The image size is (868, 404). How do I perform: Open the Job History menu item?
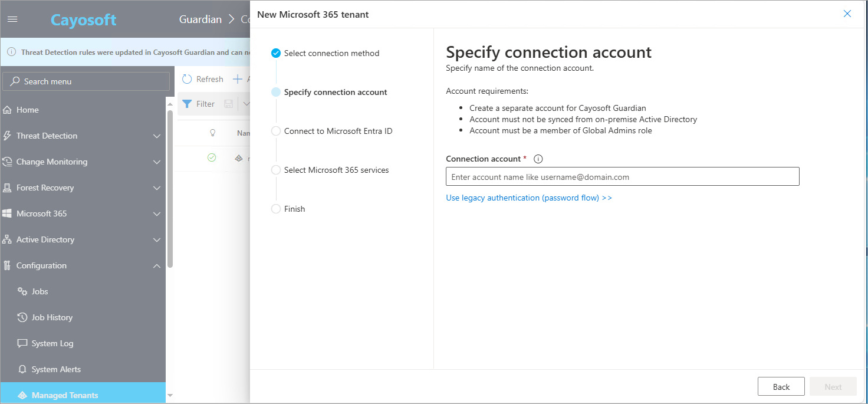[x=83, y=317]
